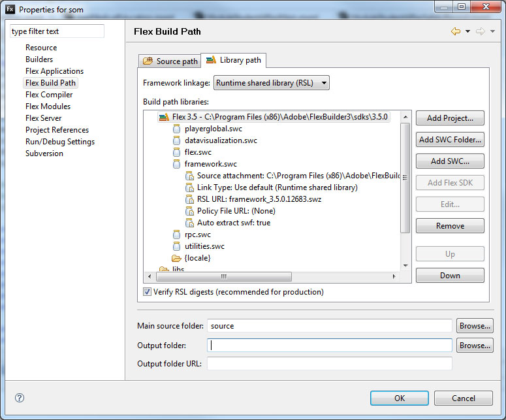Click the playerglobal.swc jar icon

point(176,129)
